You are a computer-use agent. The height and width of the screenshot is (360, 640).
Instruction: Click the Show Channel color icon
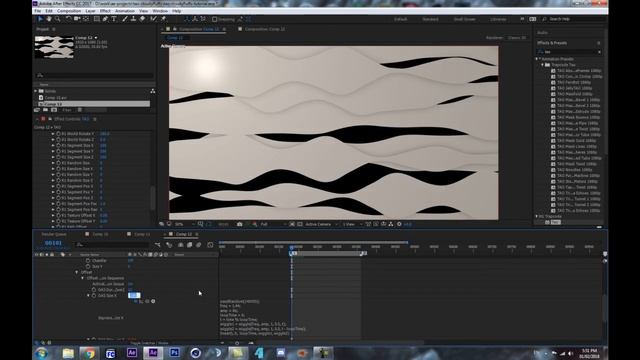pyautogui.click(x=254, y=224)
